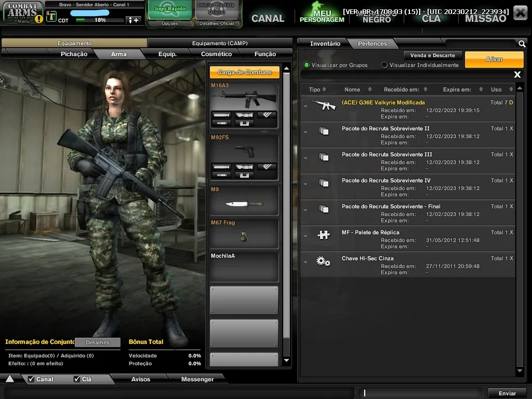Screen dimensions: 532x399
Task: Go to the CANAL menu
Action: click(x=268, y=18)
